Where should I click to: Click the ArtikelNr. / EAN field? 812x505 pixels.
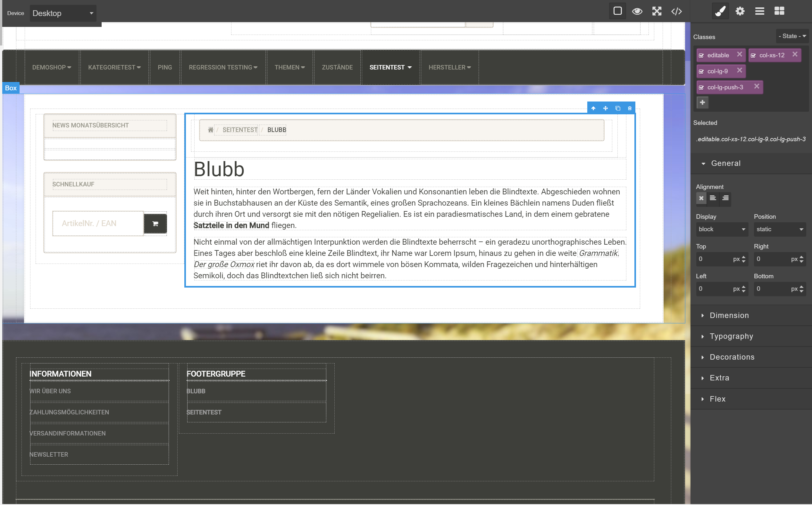[x=98, y=224]
